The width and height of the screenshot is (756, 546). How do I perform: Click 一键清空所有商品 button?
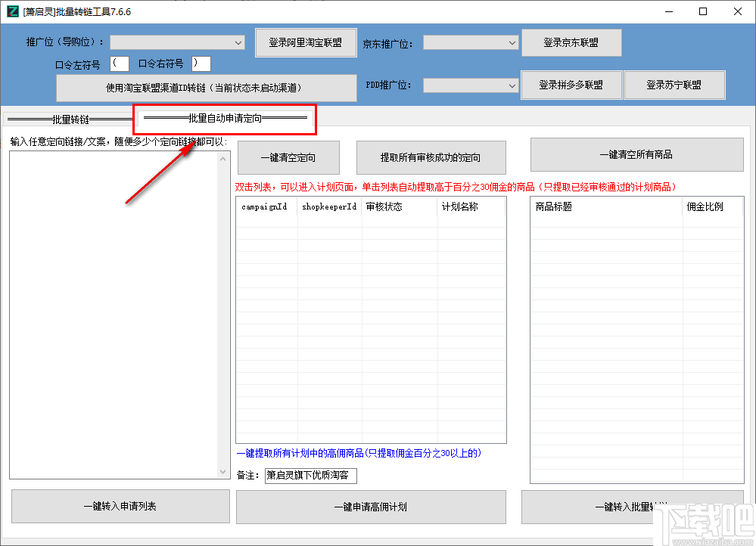(636, 154)
